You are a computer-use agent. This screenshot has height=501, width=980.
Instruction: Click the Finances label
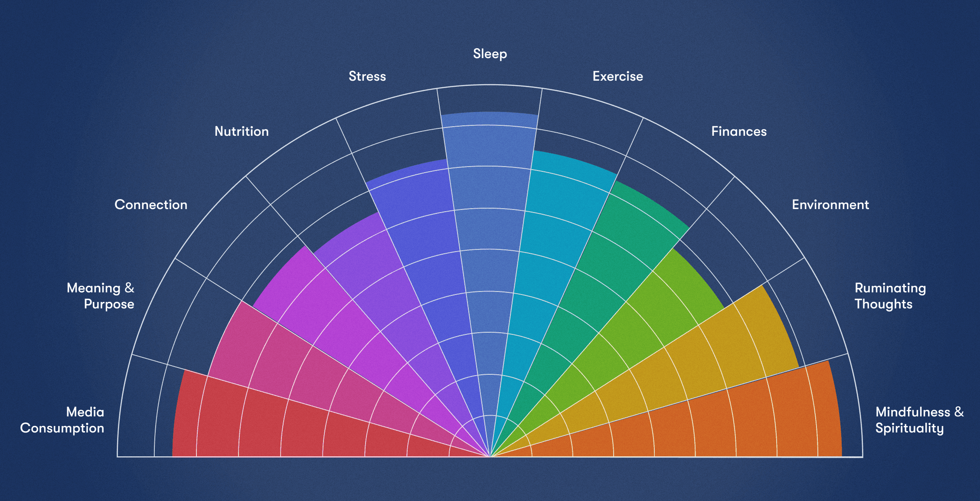point(739,131)
